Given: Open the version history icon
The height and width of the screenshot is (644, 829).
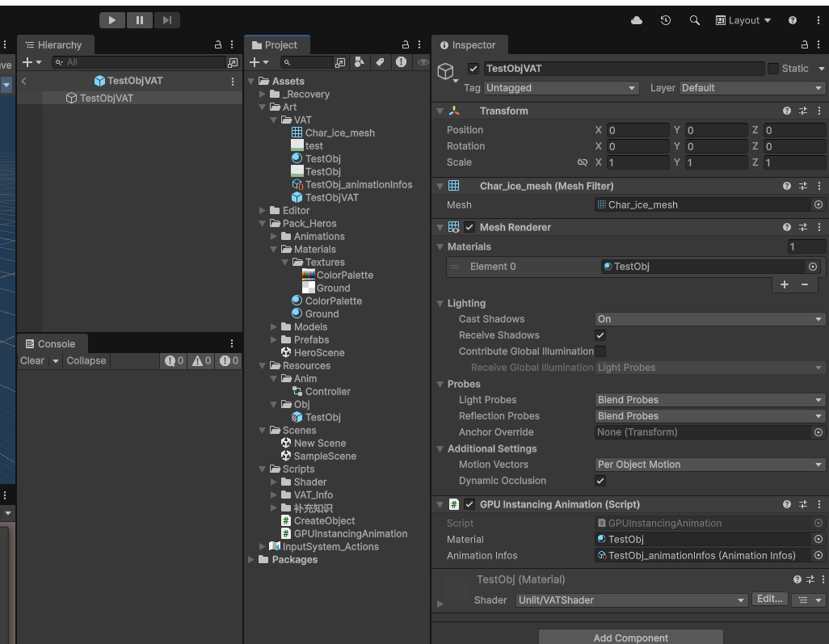Looking at the screenshot, I should (666, 20).
